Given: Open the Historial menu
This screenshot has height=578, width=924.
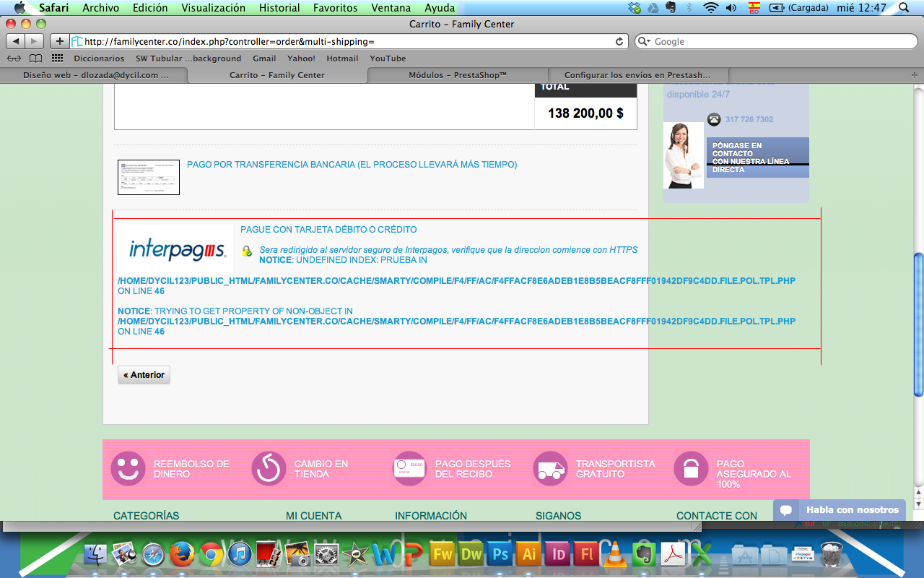Looking at the screenshot, I should point(279,8).
